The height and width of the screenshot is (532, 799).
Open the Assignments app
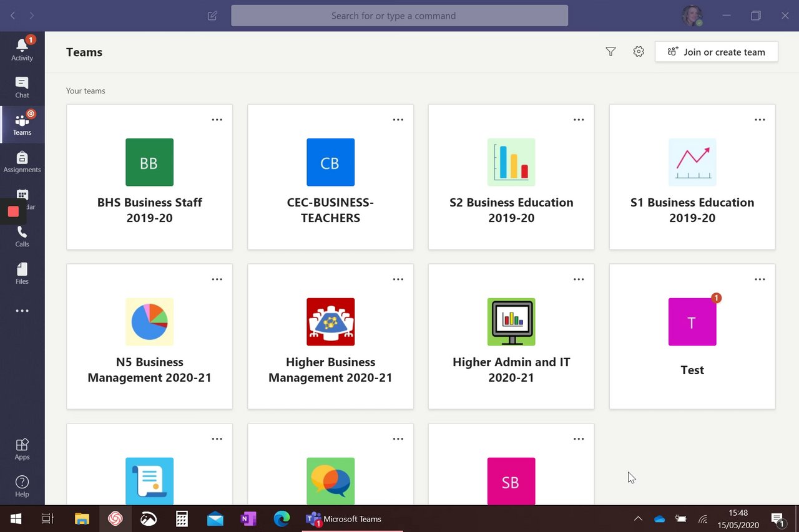coord(22,162)
